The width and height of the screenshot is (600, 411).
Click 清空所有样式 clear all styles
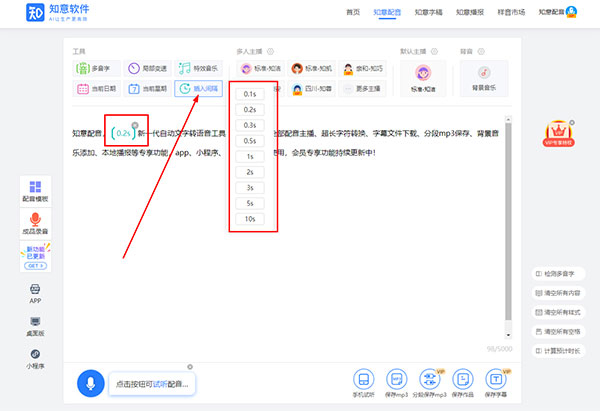click(558, 312)
